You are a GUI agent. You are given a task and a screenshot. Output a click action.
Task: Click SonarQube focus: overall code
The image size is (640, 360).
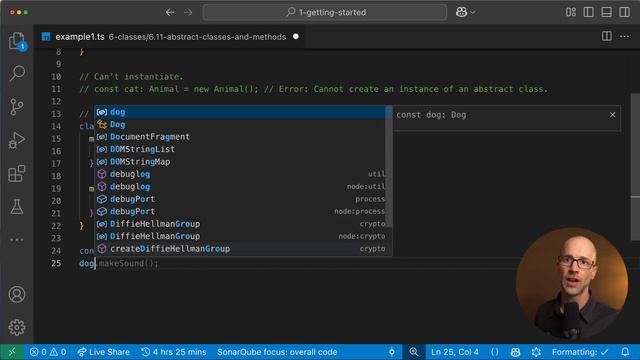tap(277, 352)
